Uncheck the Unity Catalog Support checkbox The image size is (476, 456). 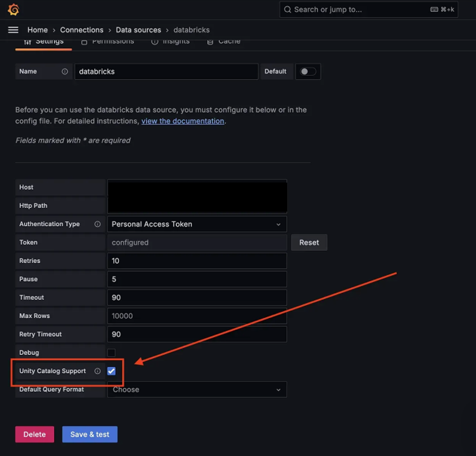111,371
